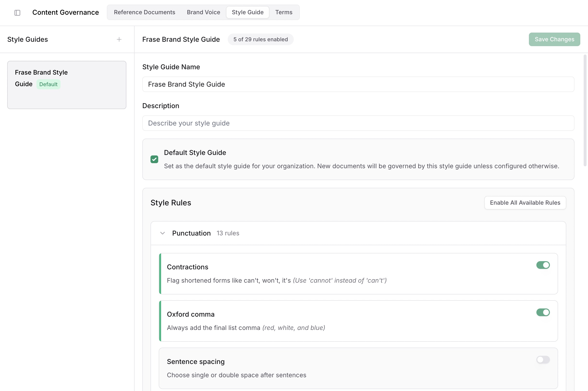Click the Style Guides sidebar heading
588x391 pixels.
tap(28, 39)
